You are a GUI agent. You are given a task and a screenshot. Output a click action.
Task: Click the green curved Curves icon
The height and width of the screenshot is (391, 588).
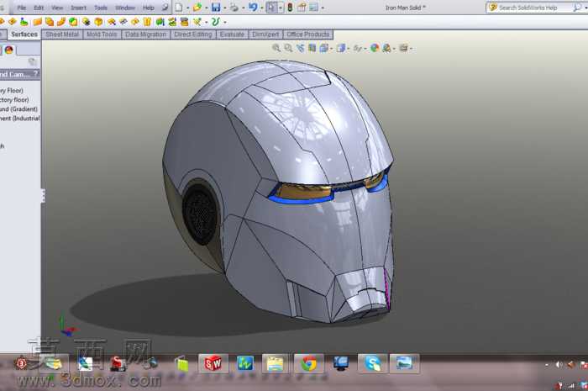216,22
